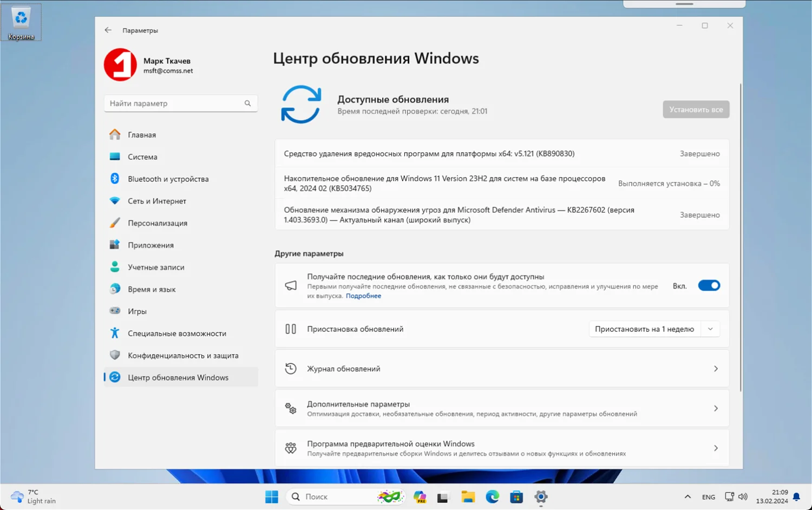This screenshot has height=510, width=812.
Task: Click the Wi-Fi icon for Сеть и Интернет
Action: [x=115, y=201]
